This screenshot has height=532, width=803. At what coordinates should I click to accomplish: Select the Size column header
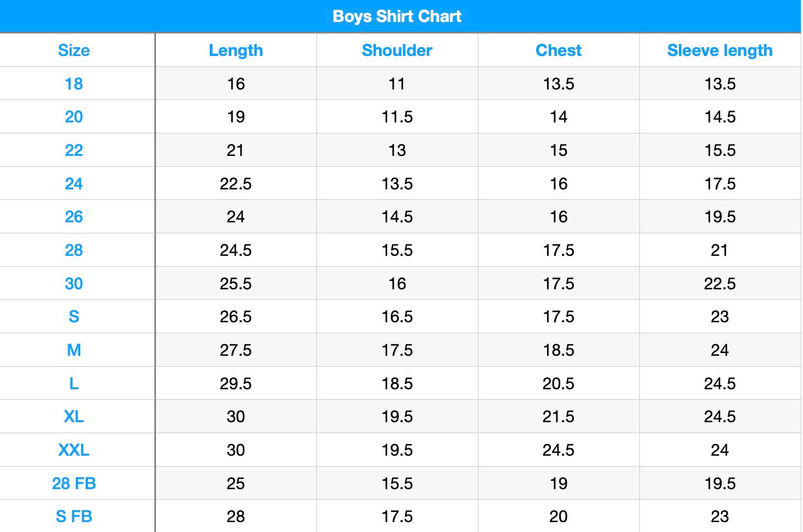tap(74, 51)
